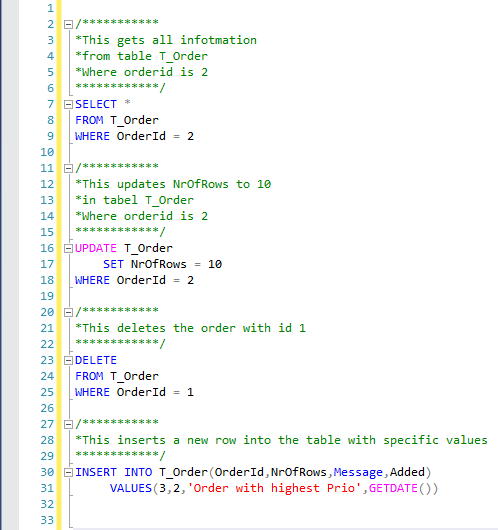498x530 pixels.
Task: Click the DELETE keyword
Action: tap(96, 360)
